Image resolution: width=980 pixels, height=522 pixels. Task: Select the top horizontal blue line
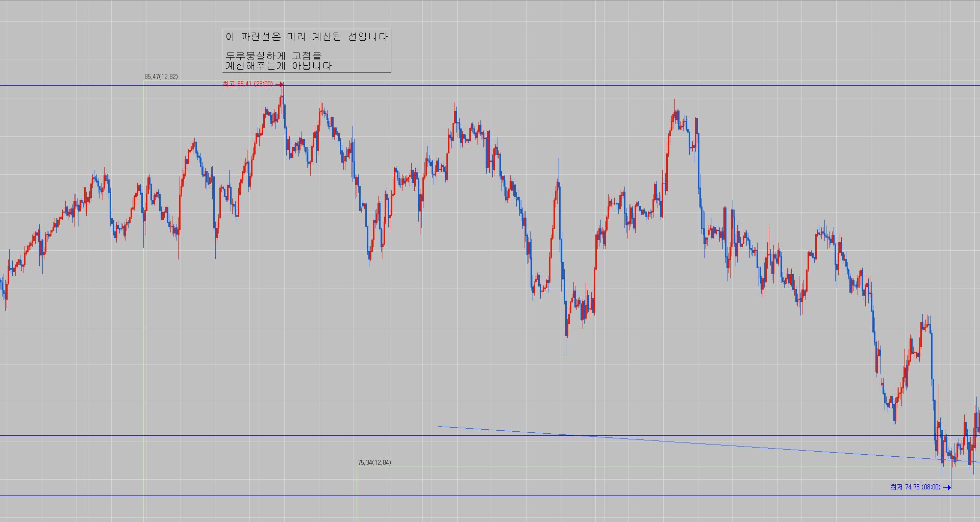click(561, 85)
